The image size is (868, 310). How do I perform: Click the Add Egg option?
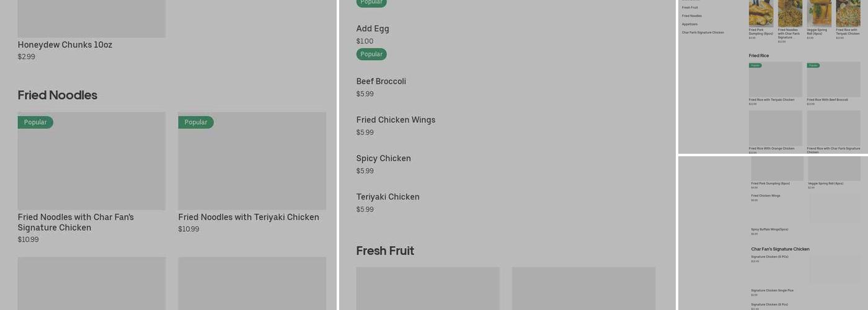tap(373, 29)
